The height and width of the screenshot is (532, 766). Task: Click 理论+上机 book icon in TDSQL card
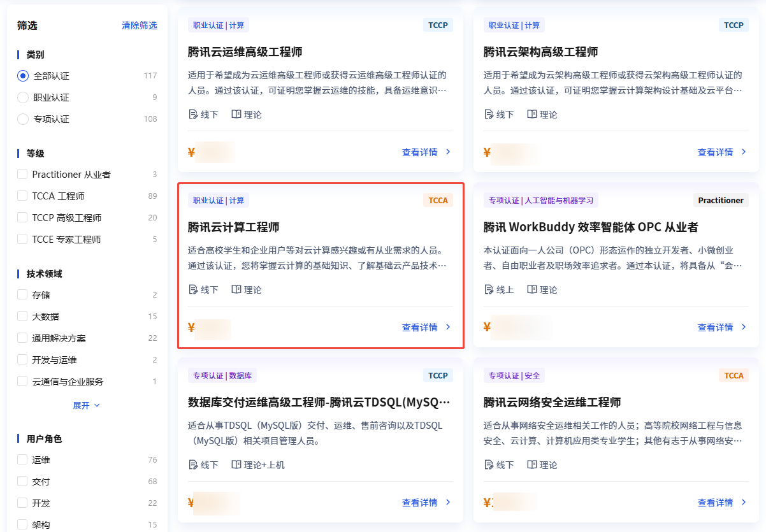[x=236, y=465]
